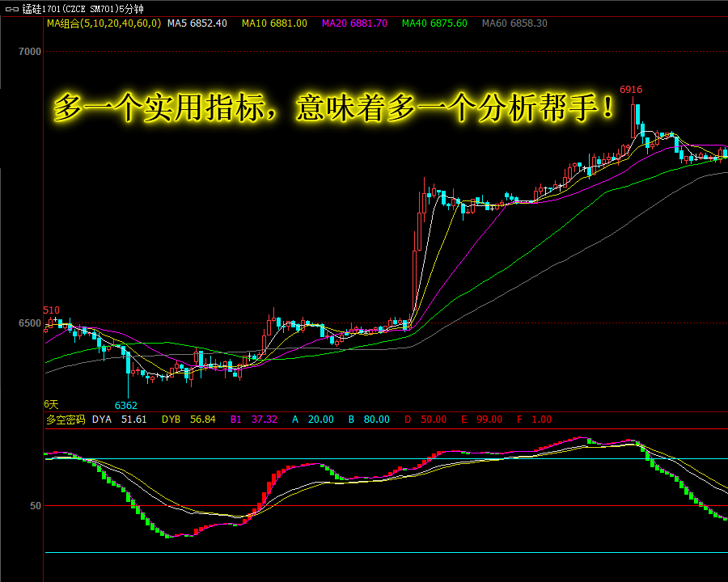The height and width of the screenshot is (582, 728).
Task: Click the B 80.00 parameter
Action: [369, 420]
